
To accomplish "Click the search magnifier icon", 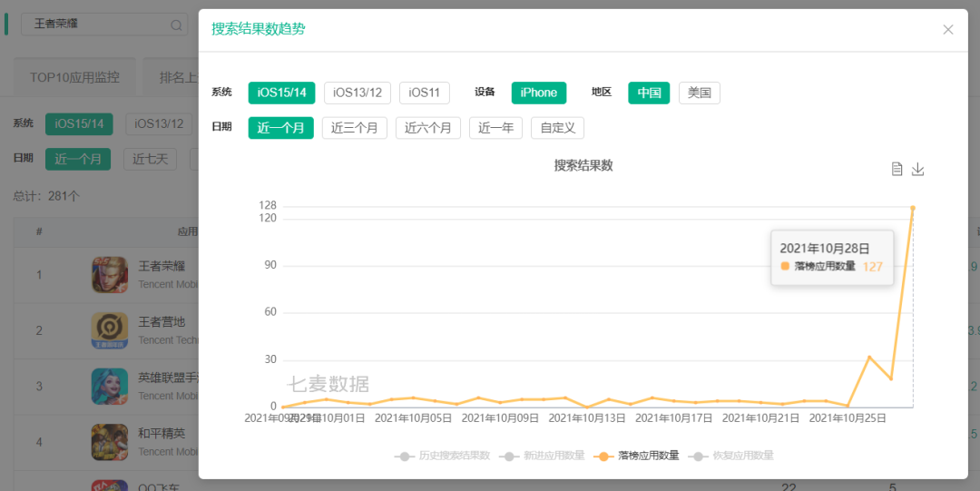I will (x=176, y=25).
